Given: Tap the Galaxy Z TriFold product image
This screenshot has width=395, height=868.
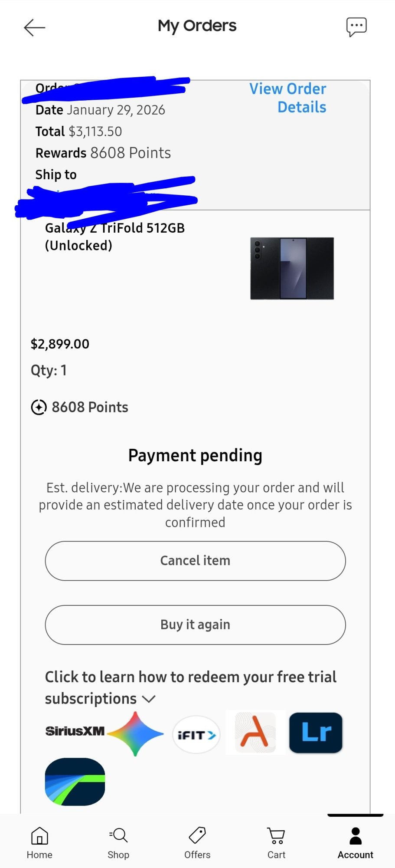Looking at the screenshot, I should click(x=292, y=268).
